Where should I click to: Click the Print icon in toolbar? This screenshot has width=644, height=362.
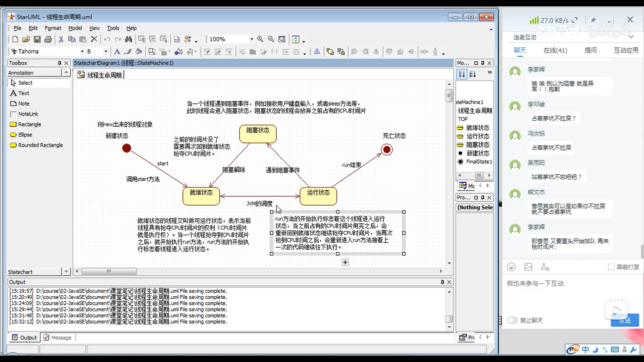click(48, 39)
